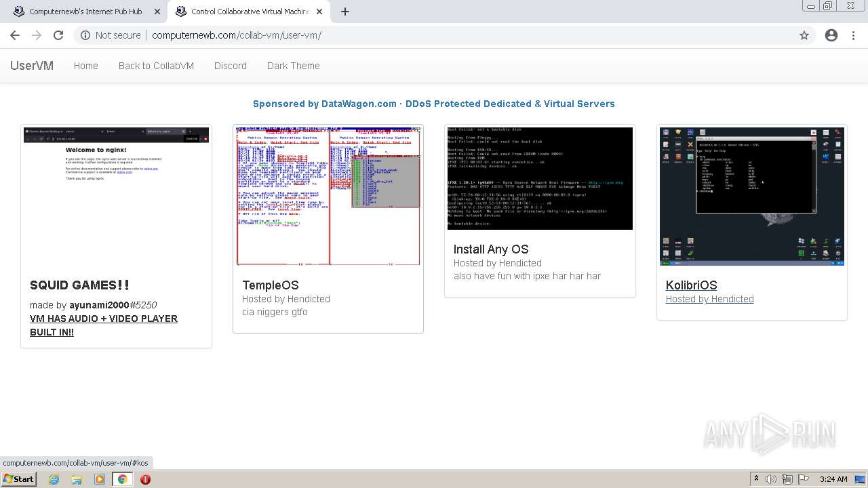
Task: Open the volume speaker tray icon
Action: click(771, 479)
